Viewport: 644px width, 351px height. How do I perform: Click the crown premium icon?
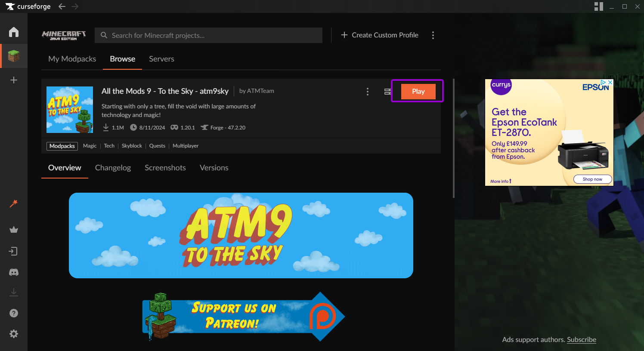pyautogui.click(x=14, y=230)
